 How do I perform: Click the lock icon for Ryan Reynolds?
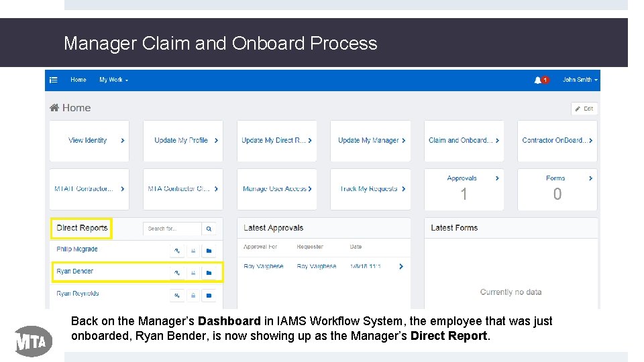[193, 295]
